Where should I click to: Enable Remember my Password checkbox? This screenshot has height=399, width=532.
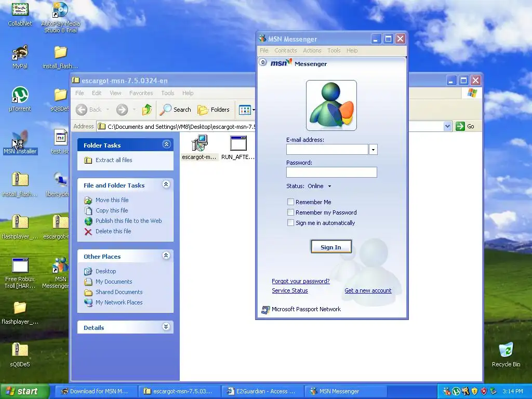(290, 212)
